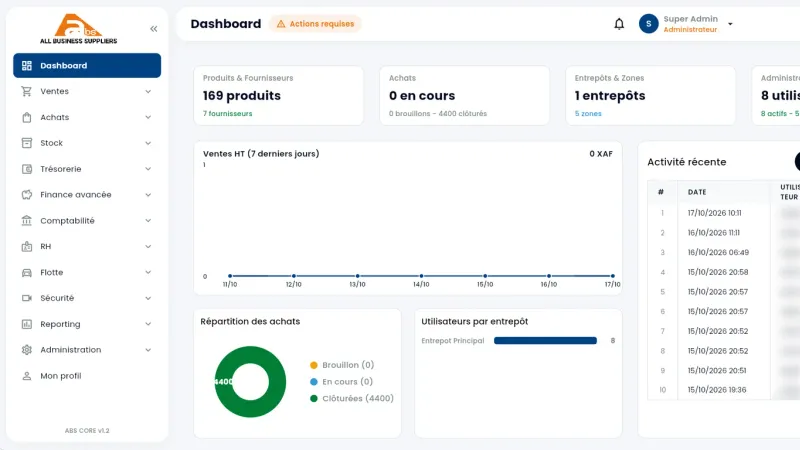Click the Comptabilité bank building icon

pyautogui.click(x=27, y=220)
